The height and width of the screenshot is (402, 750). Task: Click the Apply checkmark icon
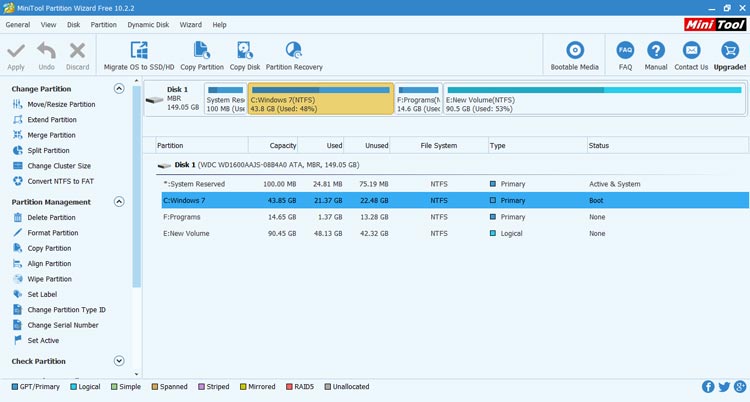click(16, 51)
